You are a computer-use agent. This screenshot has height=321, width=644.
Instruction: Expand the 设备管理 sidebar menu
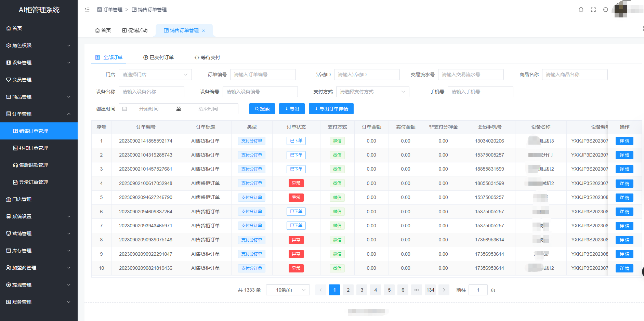pos(39,63)
